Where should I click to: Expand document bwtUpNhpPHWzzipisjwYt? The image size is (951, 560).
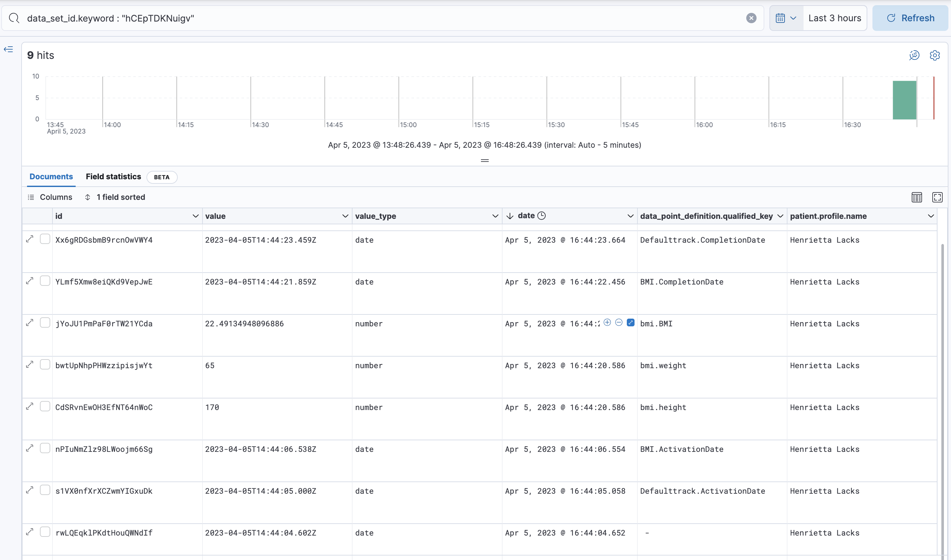coord(30,365)
